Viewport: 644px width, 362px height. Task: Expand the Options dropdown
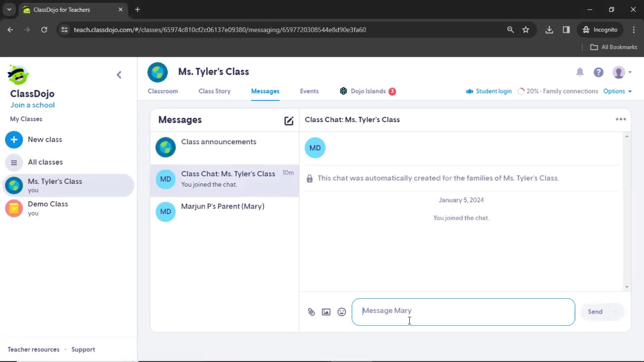point(618,91)
